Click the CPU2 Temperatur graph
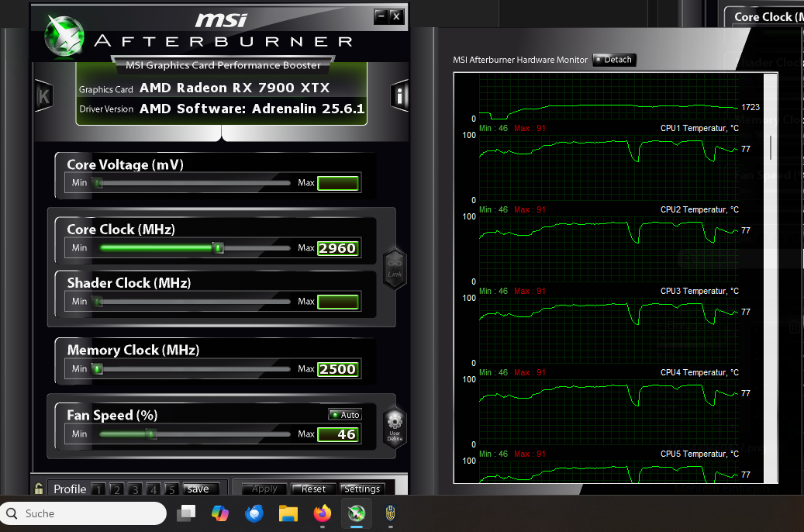 [609, 250]
